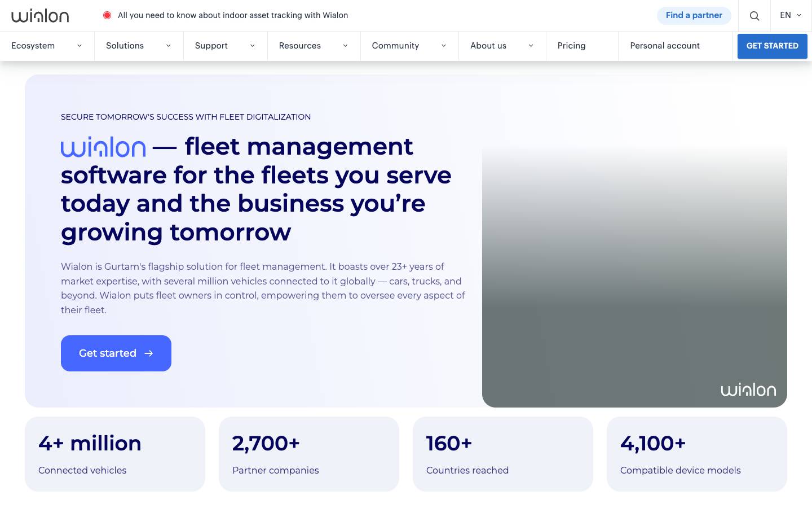Click the chevron next to Solutions

coord(168,46)
